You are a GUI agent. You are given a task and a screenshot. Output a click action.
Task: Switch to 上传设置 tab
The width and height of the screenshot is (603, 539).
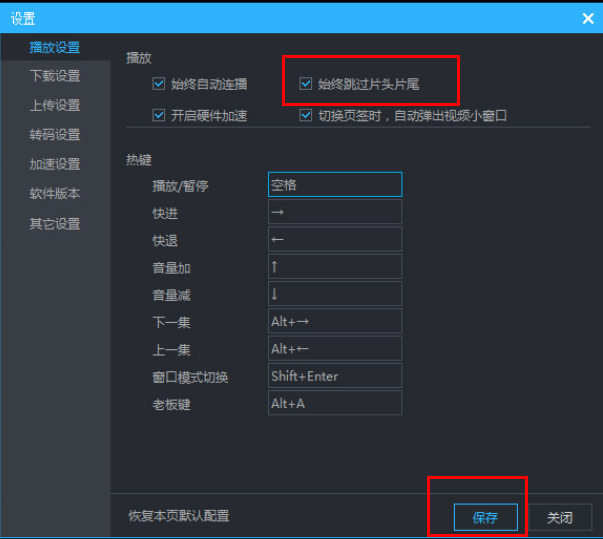pos(55,105)
